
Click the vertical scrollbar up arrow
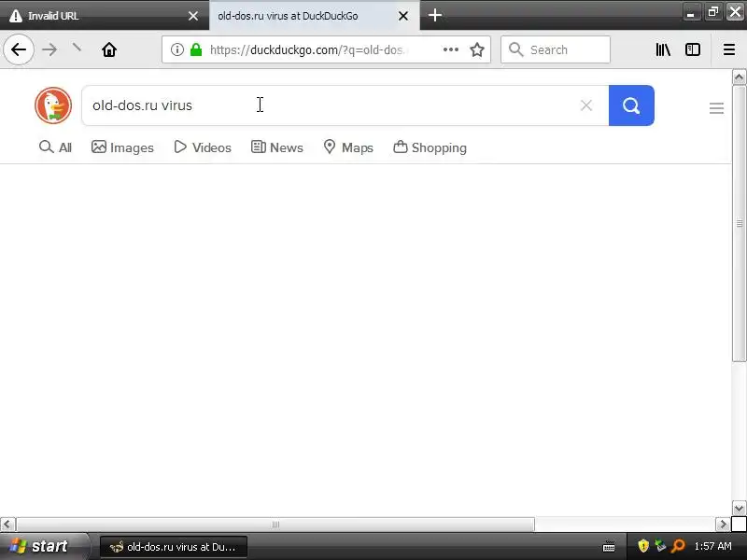[739, 77]
